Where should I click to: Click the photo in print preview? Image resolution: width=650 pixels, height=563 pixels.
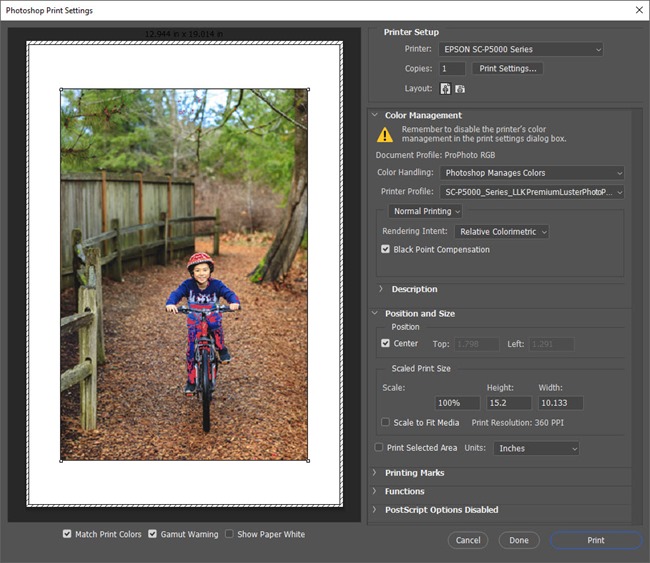(184, 274)
